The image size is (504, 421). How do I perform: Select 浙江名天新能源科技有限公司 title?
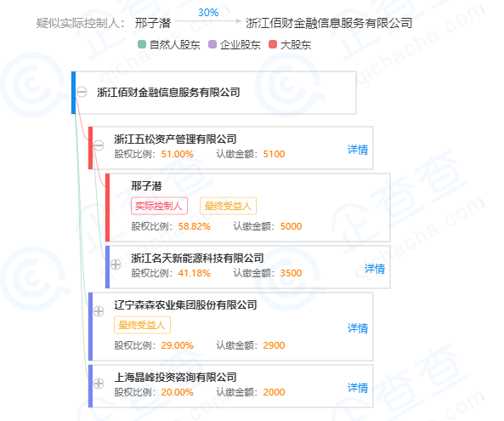click(197, 258)
